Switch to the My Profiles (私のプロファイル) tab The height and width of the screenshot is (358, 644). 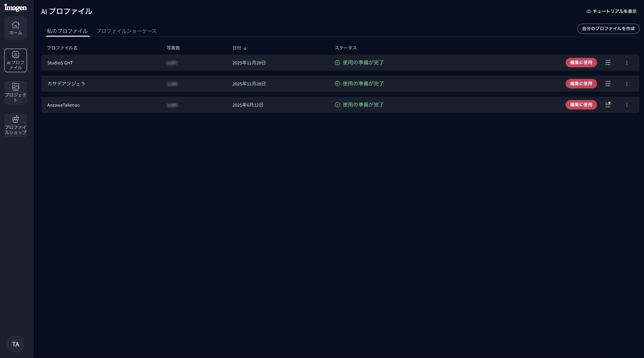coord(67,31)
